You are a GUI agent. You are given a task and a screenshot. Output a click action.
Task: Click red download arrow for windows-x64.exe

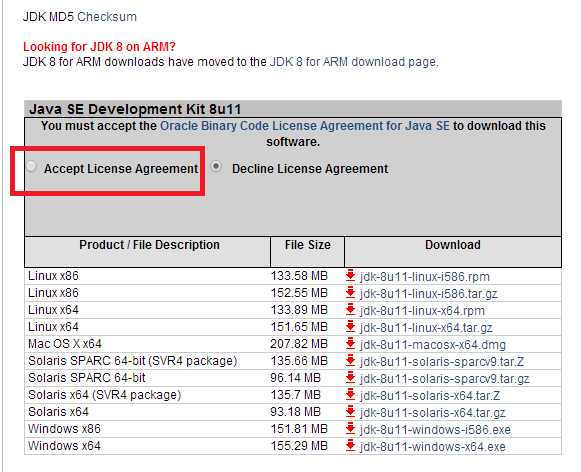[x=351, y=446]
